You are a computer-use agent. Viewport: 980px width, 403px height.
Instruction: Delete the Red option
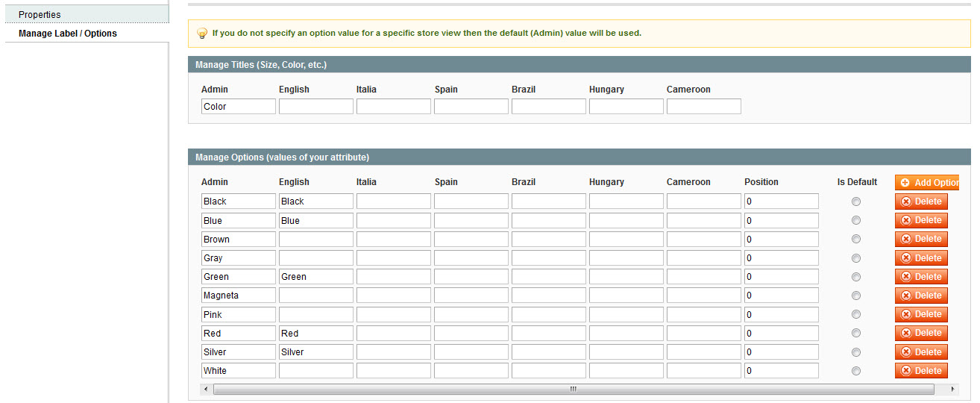pos(921,333)
